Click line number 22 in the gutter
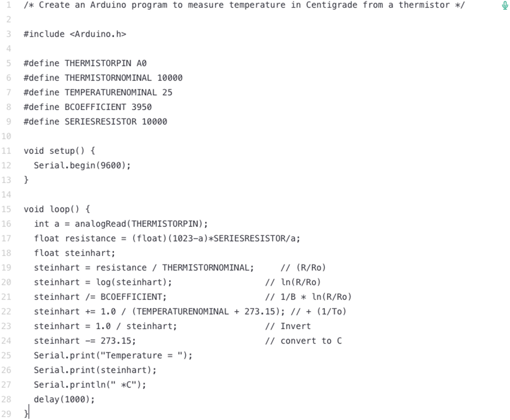Screen dimensions: 510x420 click(x=6, y=312)
